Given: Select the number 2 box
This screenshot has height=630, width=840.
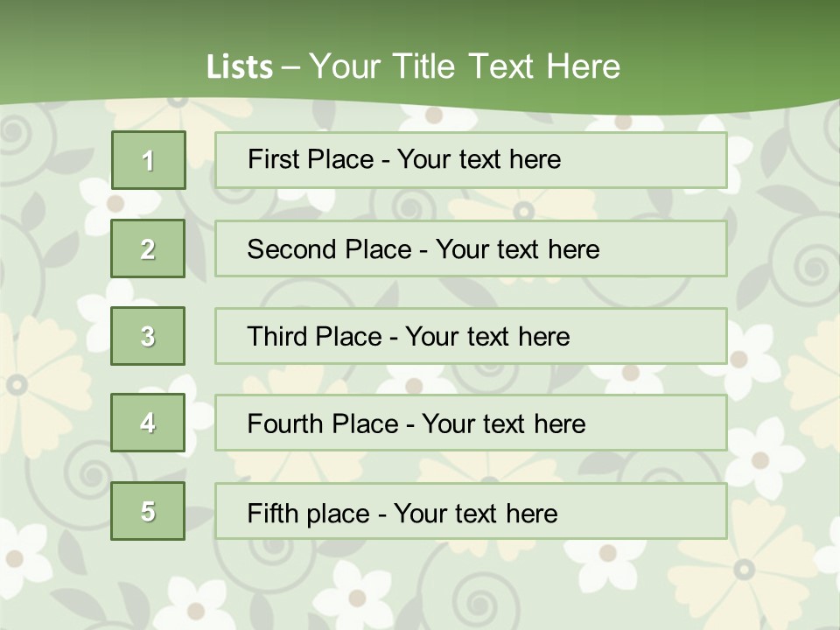Looking at the screenshot, I should [148, 248].
